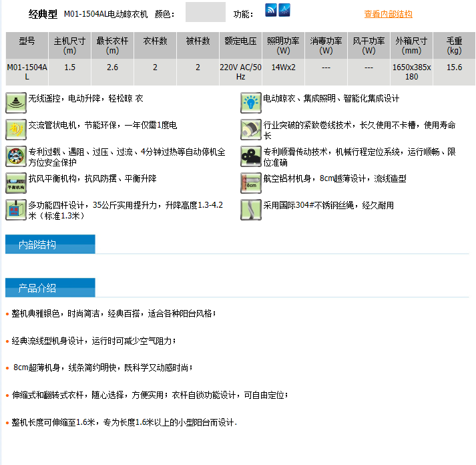The image size is (476, 465).
Task: Click the 无线遥控 remote control feature icon
Action: (x=16, y=103)
